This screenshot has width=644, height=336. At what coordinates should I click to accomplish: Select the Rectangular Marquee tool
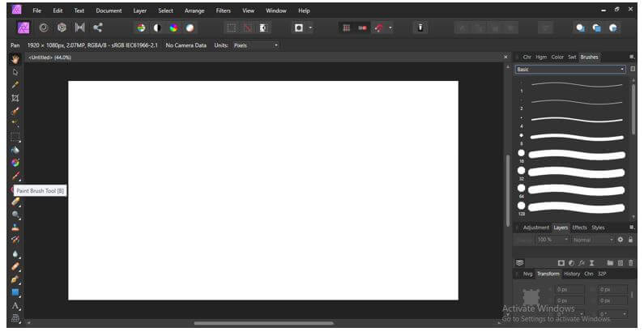pyautogui.click(x=15, y=137)
